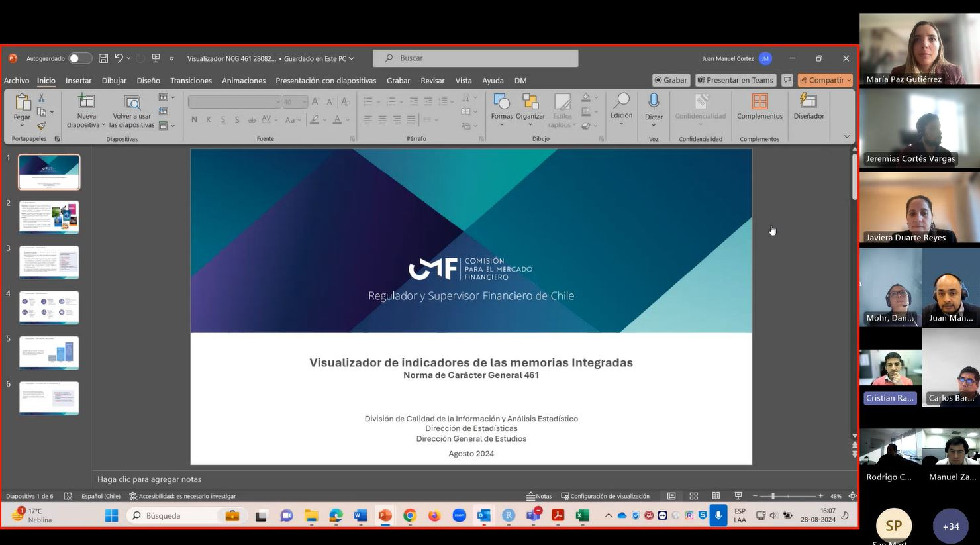
Task: Toggle underline (S) formatting
Action: tap(223, 120)
